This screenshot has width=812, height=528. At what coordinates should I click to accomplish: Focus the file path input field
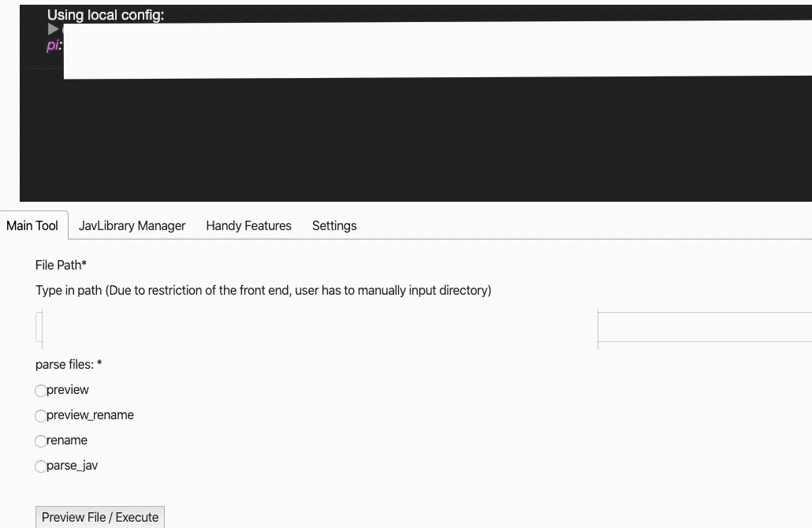pos(423,326)
